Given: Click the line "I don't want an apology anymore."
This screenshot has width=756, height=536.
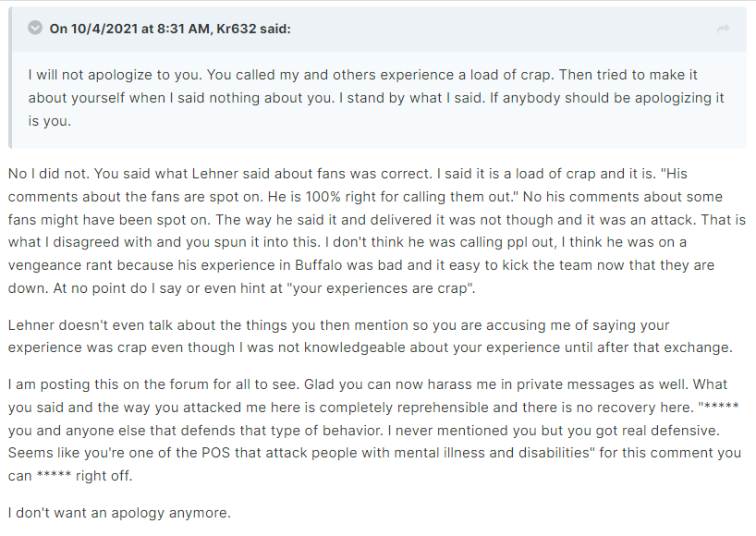Looking at the screenshot, I should (119, 513).
